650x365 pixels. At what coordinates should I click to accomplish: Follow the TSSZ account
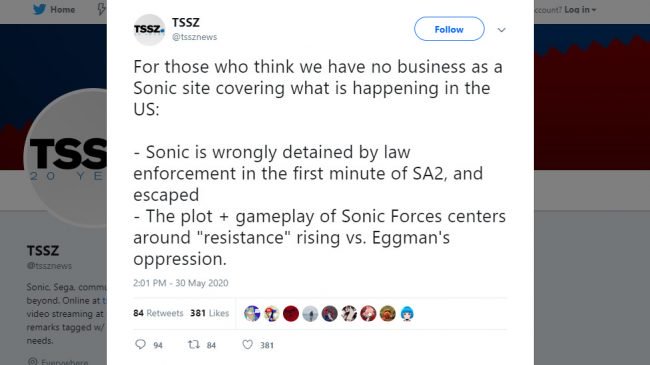tap(449, 29)
